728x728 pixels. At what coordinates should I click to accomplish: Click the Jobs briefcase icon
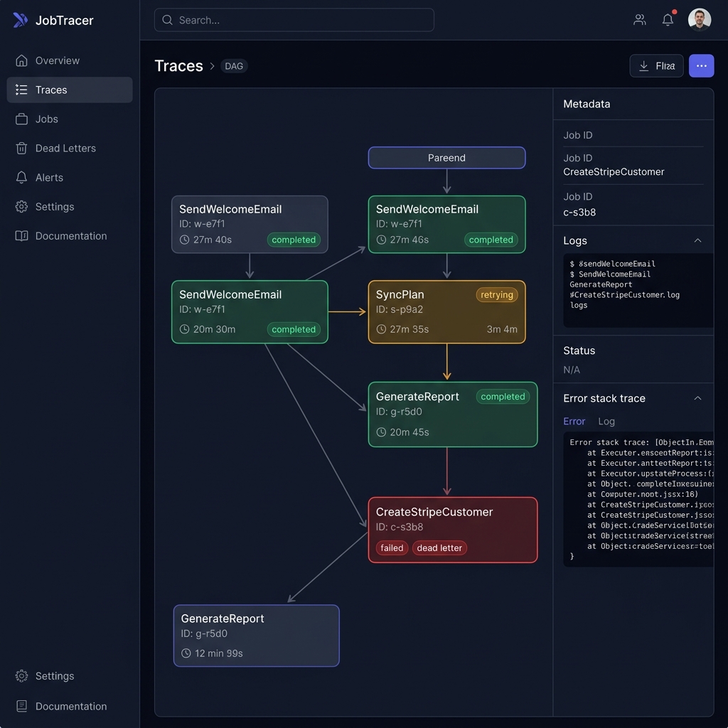(21, 119)
